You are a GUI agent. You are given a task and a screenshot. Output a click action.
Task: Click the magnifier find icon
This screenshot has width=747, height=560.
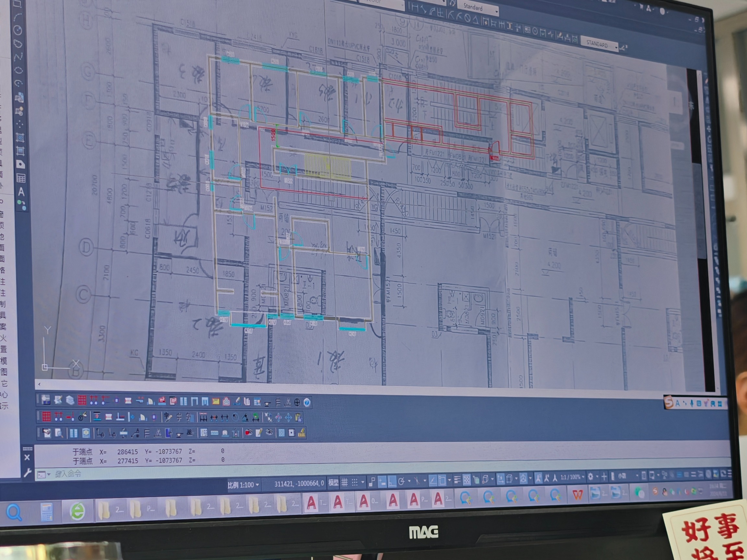[x=59, y=433]
